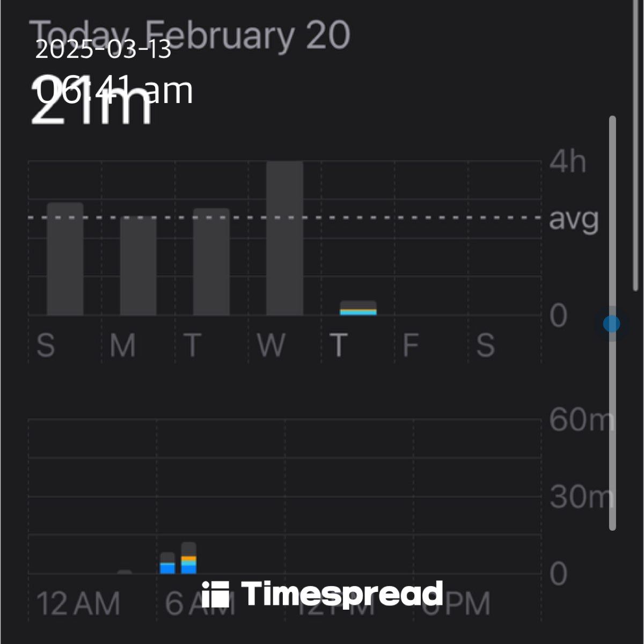644x644 pixels.
Task: Tap today's small colored Thursday bar
Action: [x=358, y=309]
